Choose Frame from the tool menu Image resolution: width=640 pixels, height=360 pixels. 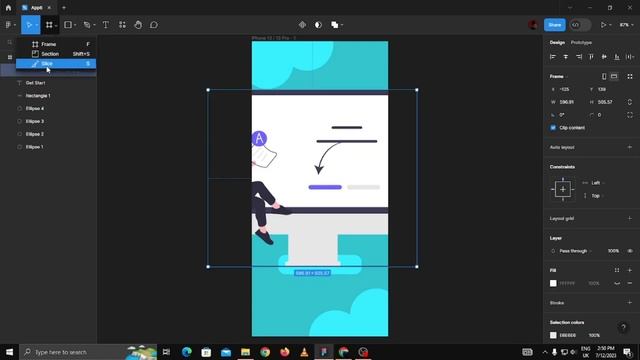(x=56, y=44)
